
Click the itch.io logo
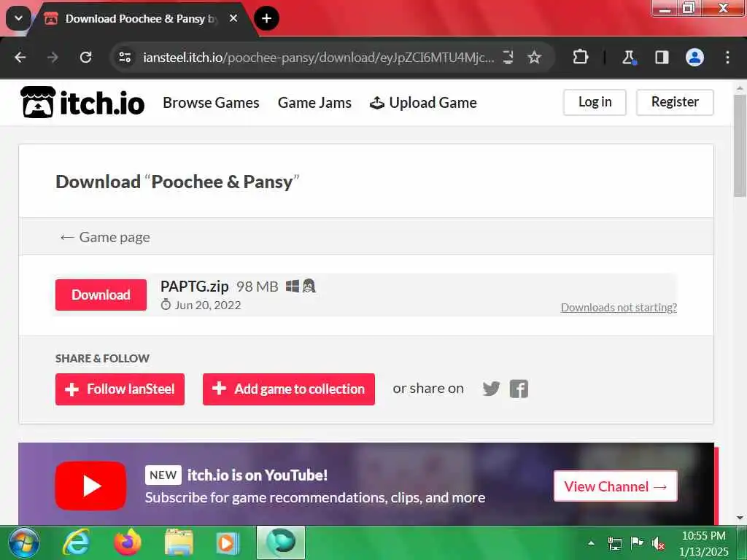82,102
